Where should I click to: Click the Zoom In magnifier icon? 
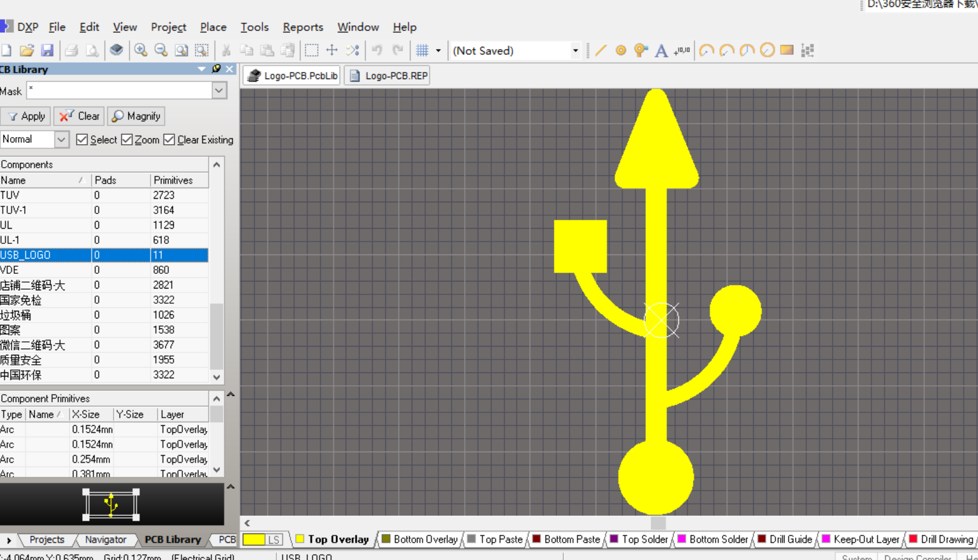(x=141, y=50)
